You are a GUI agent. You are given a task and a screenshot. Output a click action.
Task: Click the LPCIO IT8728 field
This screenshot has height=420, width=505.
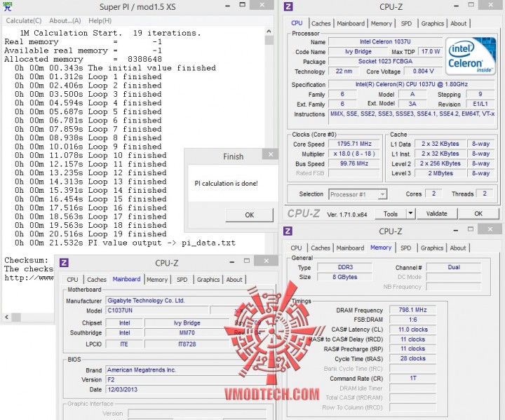187,344
